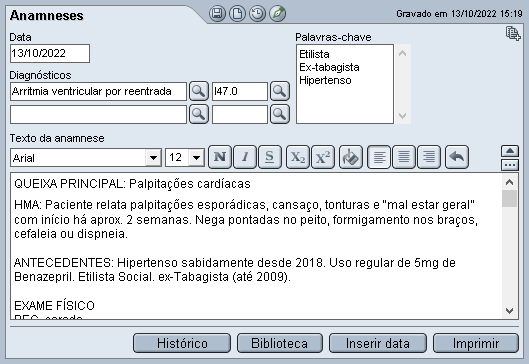The image size is (529, 364).
Task: Search CID code next to I47.0
Action: tap(279, 91)
